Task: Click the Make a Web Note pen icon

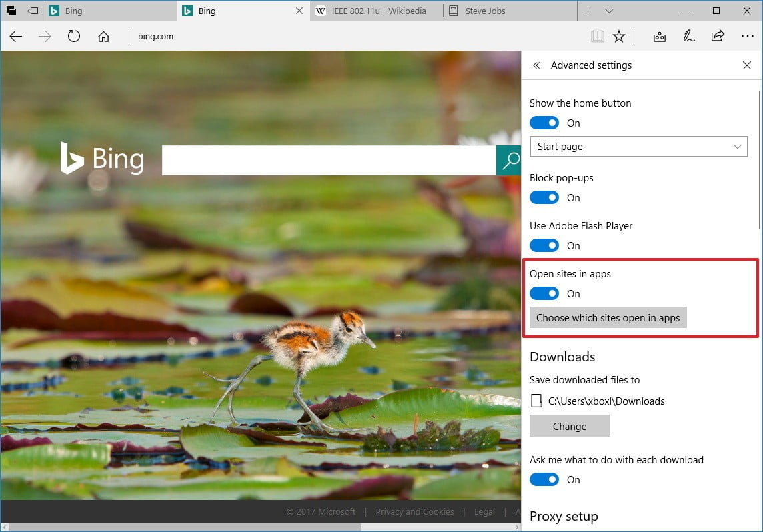Action: tap(688, 37)
